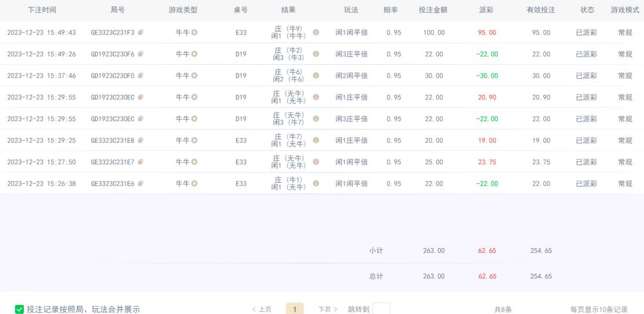This screenshot has height=314, width=644.
Task: Copy round number GE3323C231E6
Action: [141, 183]
